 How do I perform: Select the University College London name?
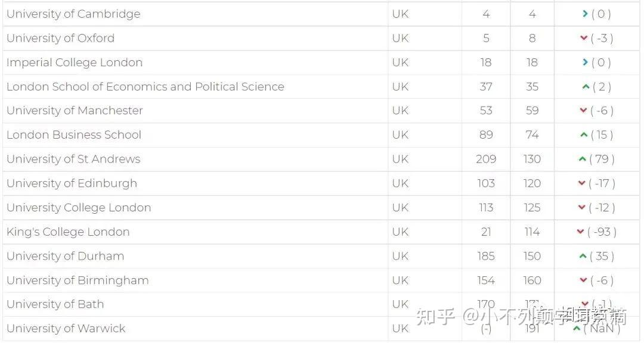pyautogui.click(x=79, y=208)
